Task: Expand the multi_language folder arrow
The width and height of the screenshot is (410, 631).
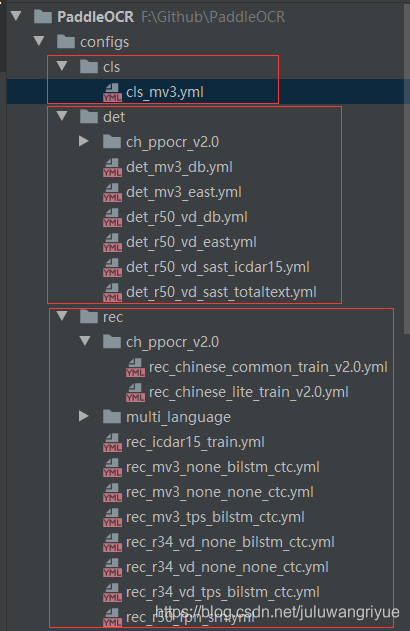Action: click(x=84, y=416)
